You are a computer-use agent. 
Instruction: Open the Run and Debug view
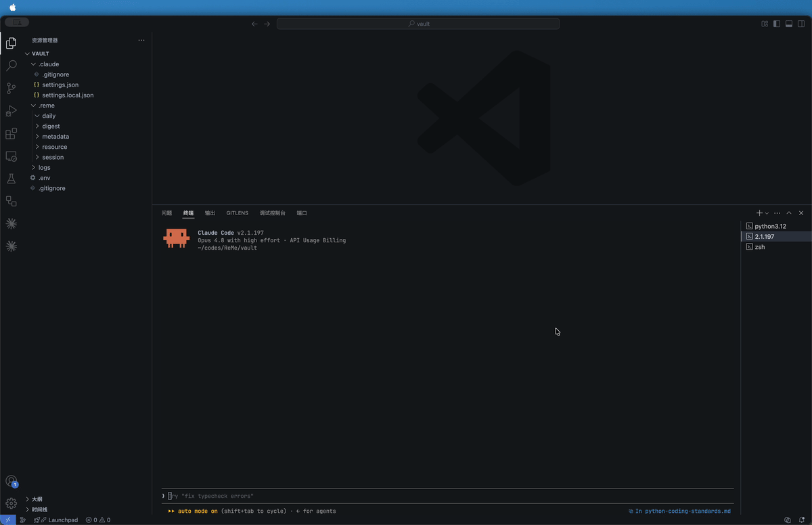coord(11,111)
